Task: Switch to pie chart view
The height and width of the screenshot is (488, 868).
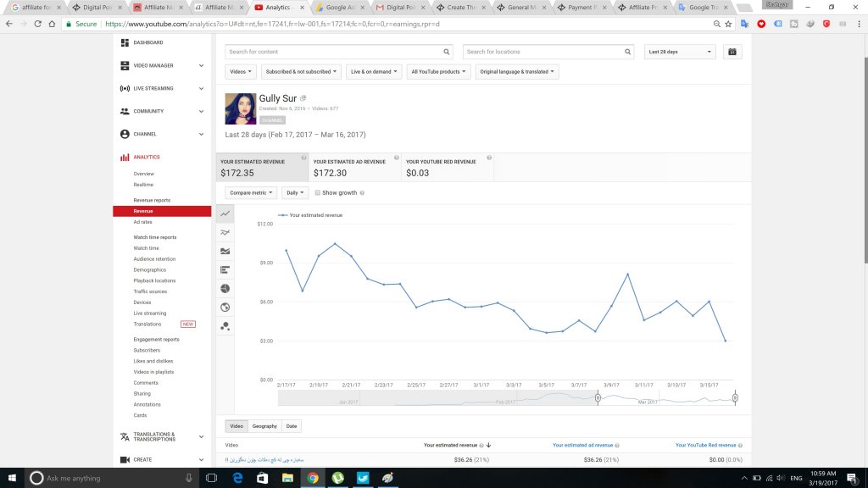Action: pyautogui.click(x=225, y=288)
